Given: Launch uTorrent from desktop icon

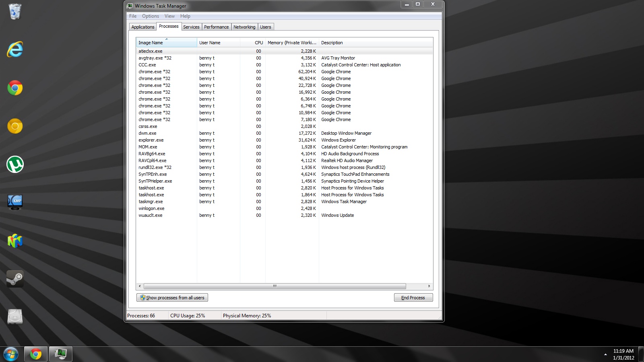Looking at the screenshot, I should (15, 165).
